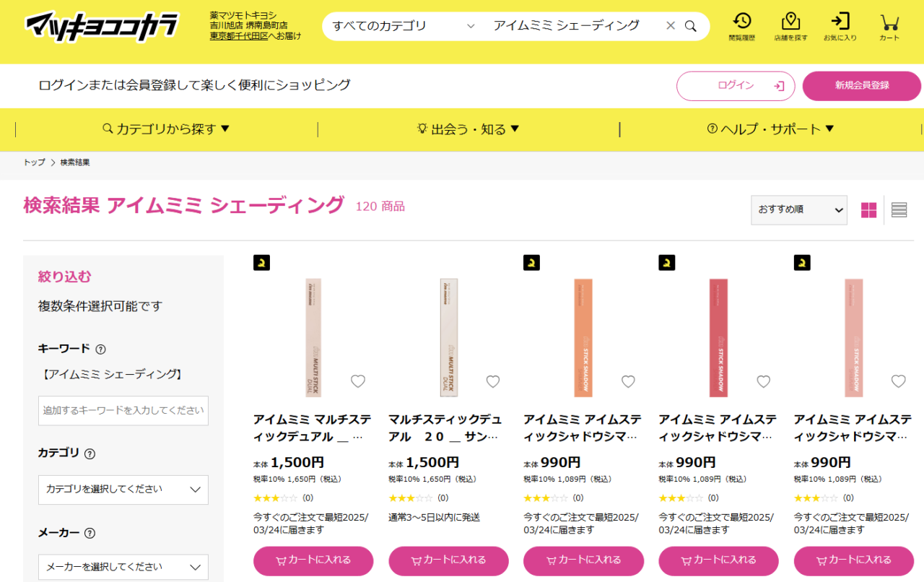924x582 pixels.
Task: Click the additional keyword input field
Action: [x=123, y=410]
